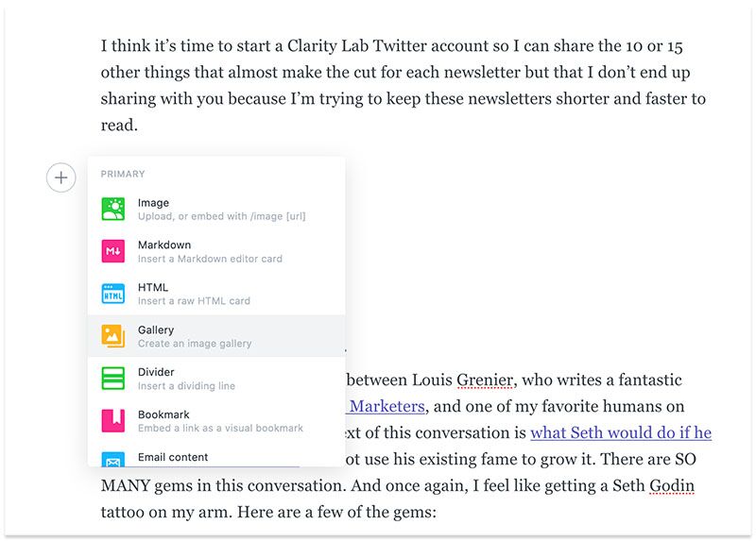The height and width of the screenshot is (541, 756).
Task: Select the Gallery menu entry
Action: point(216,336)
